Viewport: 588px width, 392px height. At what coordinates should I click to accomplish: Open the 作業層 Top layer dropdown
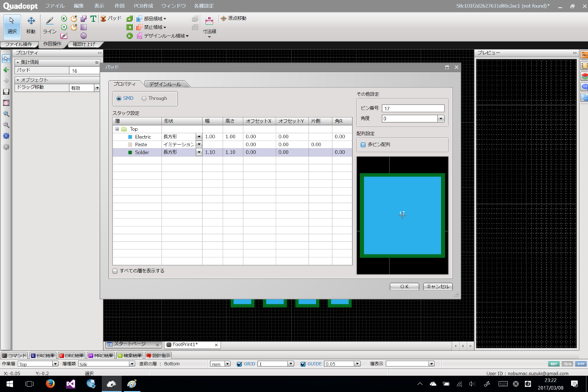(x=55, y=364)
